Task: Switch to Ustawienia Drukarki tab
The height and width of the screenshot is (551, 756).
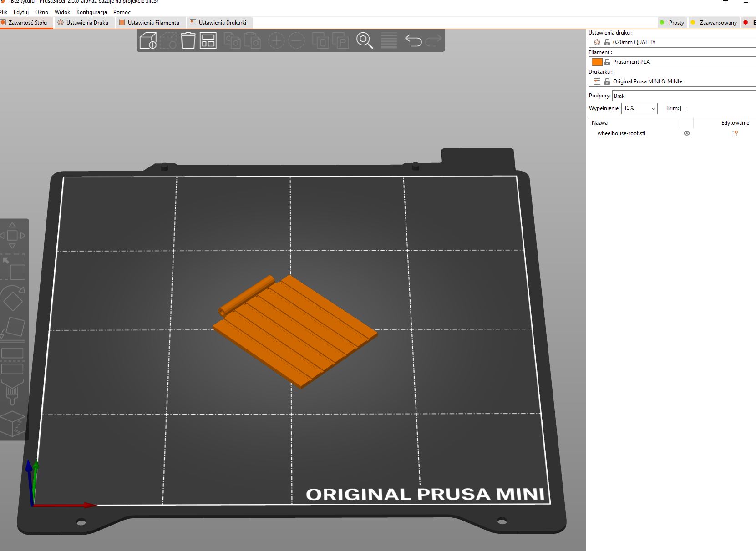Action: point(218,22)
